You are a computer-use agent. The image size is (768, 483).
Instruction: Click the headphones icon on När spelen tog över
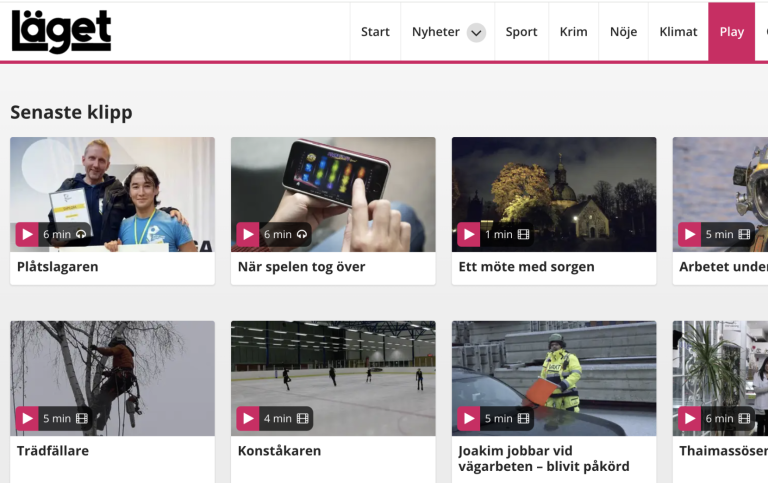point(302,235)
